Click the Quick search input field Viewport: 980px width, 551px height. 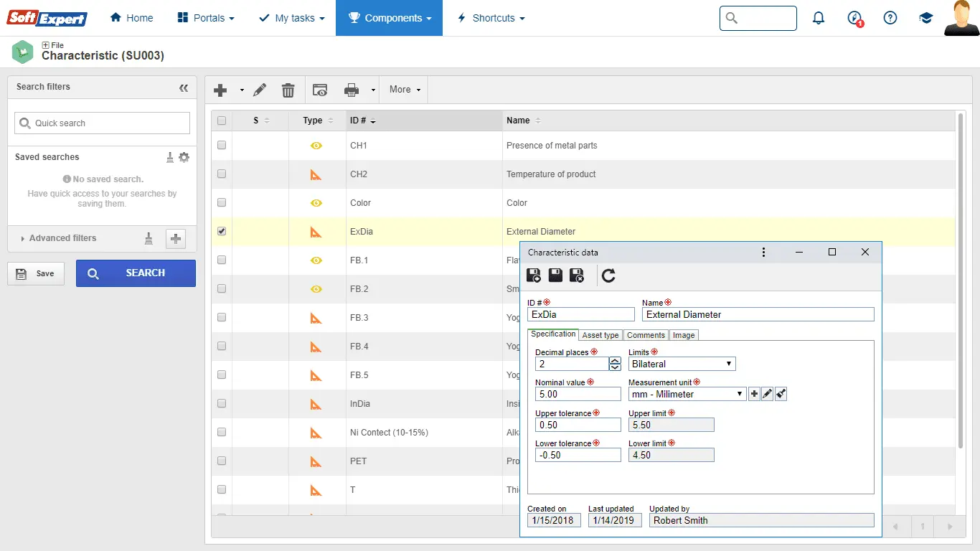coord(103,123)
